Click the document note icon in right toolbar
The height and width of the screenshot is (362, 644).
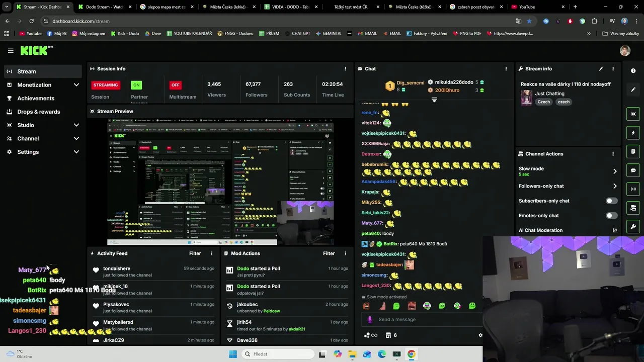coord(633,151)
